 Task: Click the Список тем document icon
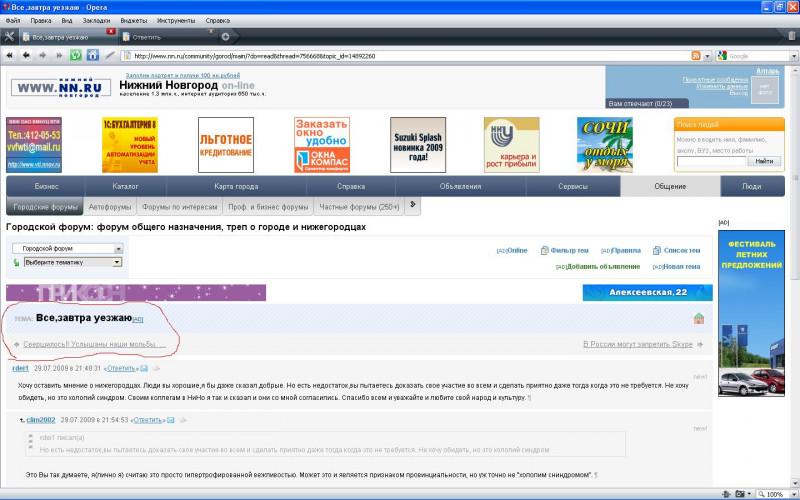(x=657, y=251)
